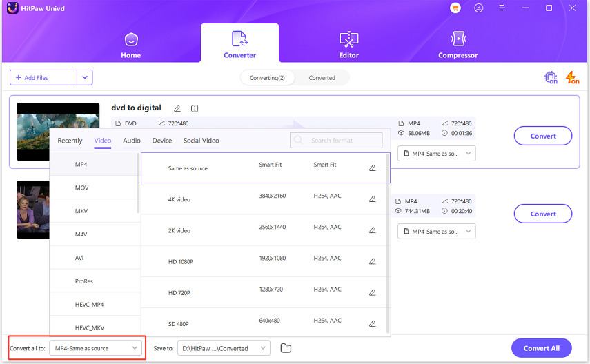Open media info icon beside dvd to digital
The height and width of the screenshot is (364, 590).
(195, 109)
